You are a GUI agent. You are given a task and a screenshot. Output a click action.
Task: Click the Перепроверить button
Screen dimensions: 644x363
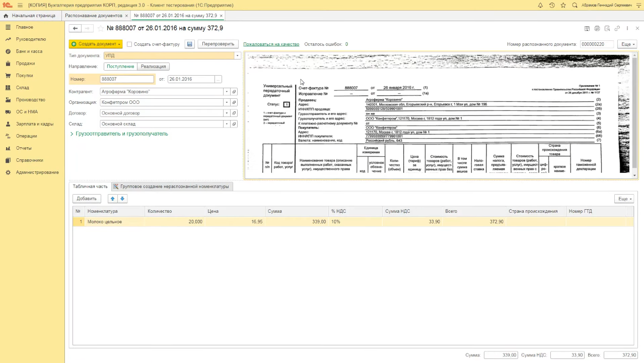click(218, 44)
